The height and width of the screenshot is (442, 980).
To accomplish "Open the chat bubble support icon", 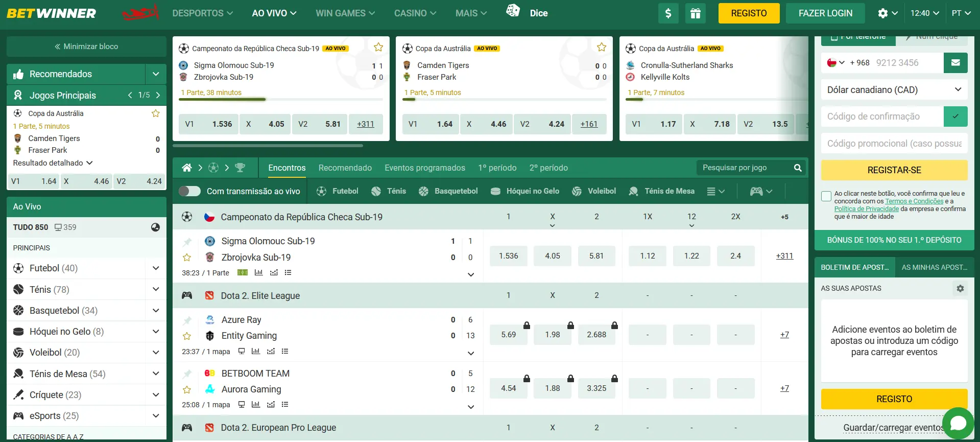I will tap(958, 423).
